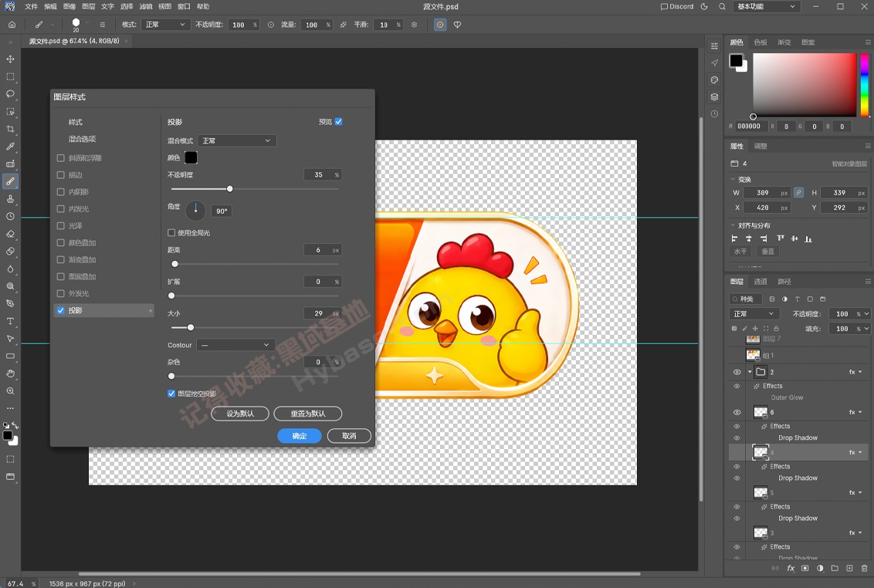This screenshot has width=874, height=588.
Task: Switch to 色板 (Swatches) tab
Action: point(761,42)
